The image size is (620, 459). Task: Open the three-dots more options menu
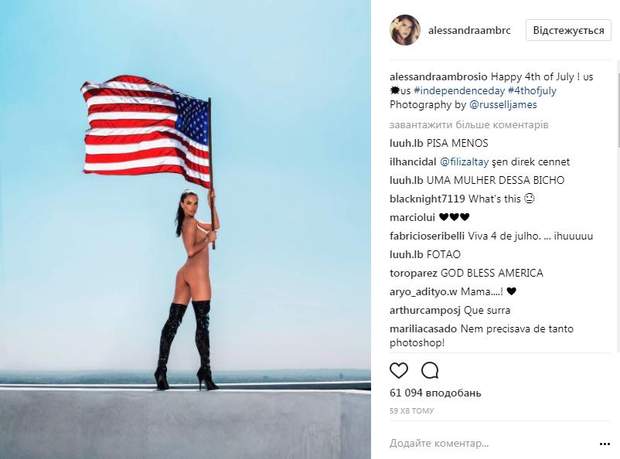coord(605,444)
